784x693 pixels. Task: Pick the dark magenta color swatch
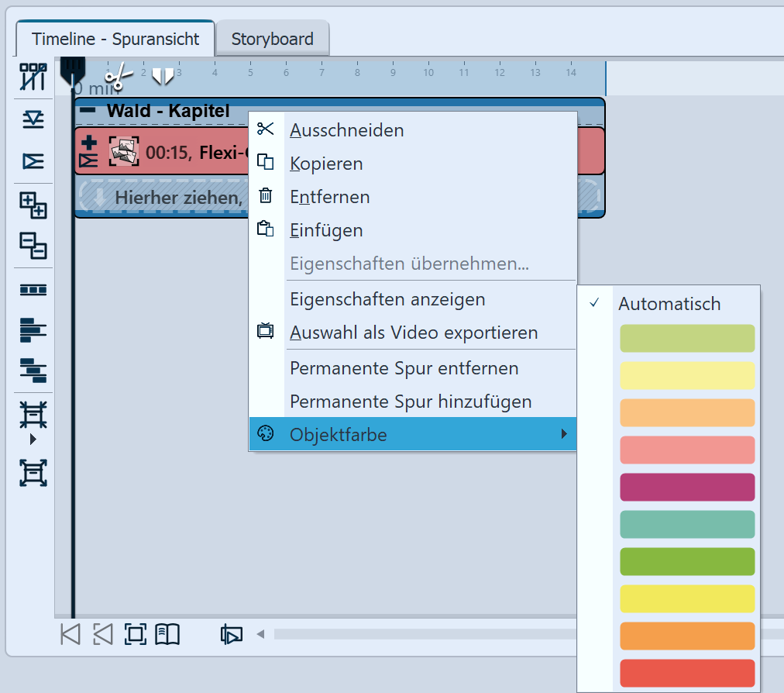click(x=686, y=487)
